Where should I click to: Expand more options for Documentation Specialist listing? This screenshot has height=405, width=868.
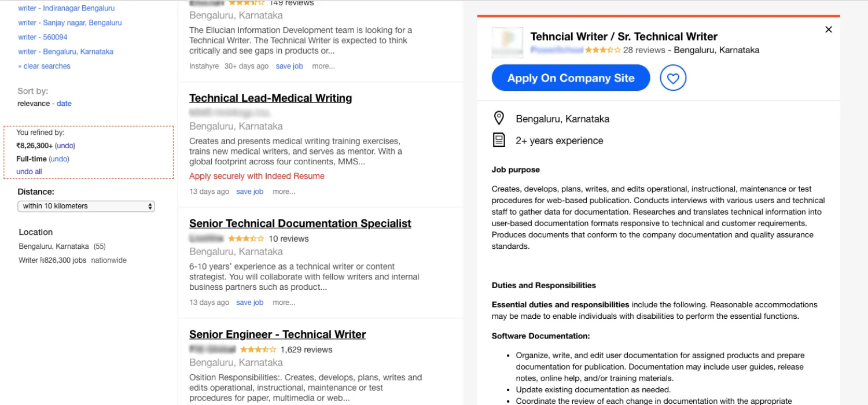click(x=284, y=303)
